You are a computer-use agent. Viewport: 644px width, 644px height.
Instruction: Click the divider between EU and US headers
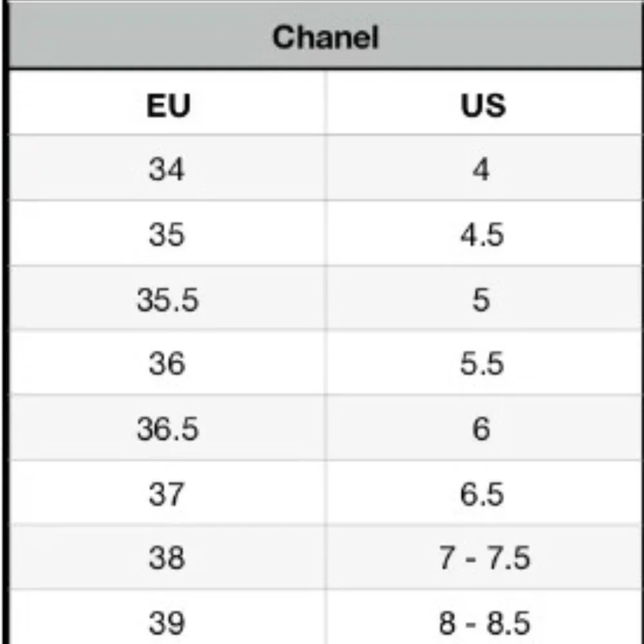(326, 103)
